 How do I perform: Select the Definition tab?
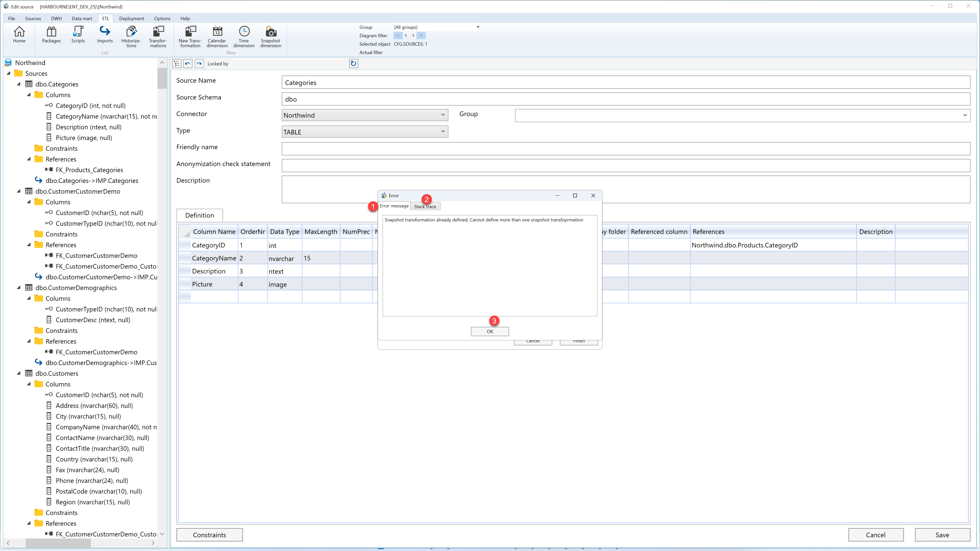[x=199, y=215]
